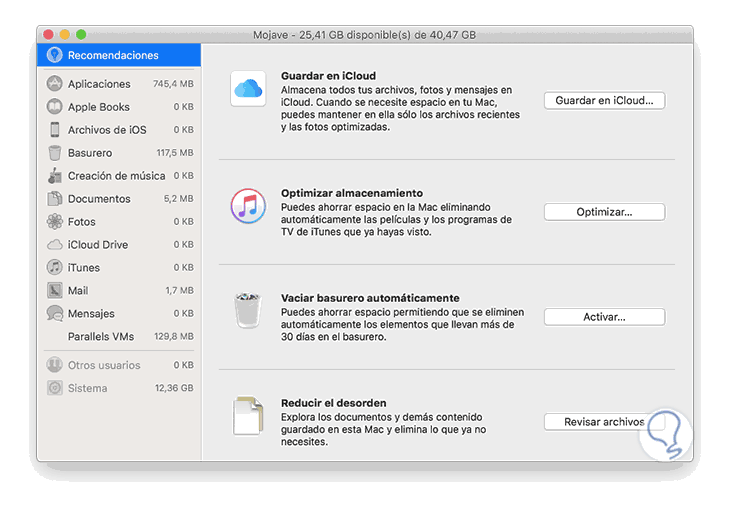Close the window with the red button
Viewport: 730px width, 510px height.
coord(48,34)
